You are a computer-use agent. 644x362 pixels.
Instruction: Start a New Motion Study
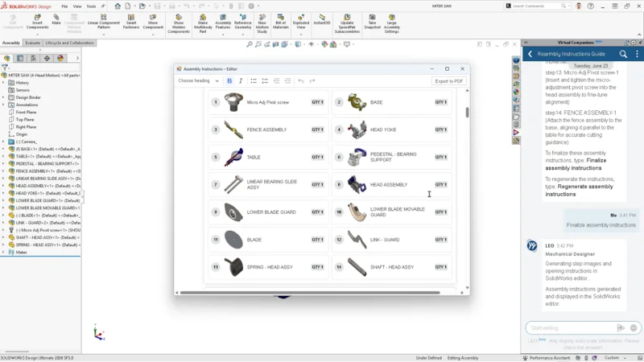(262, 24)
